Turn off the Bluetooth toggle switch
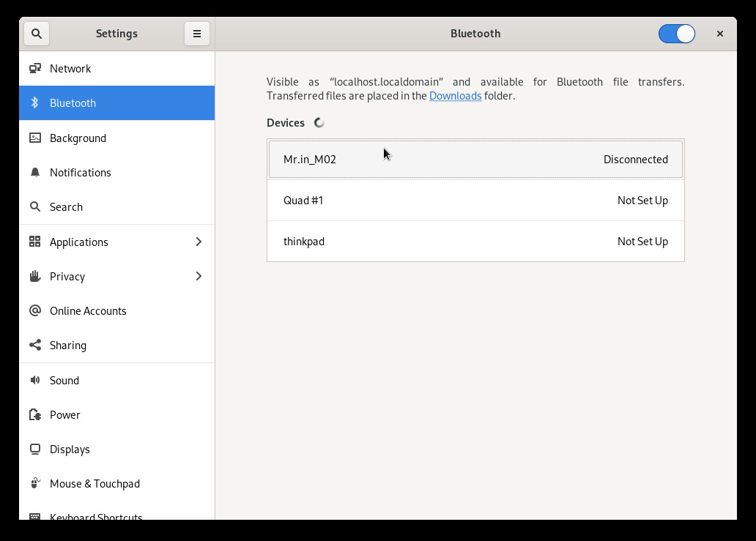756x541 pixels. click(x=676, y=34)
